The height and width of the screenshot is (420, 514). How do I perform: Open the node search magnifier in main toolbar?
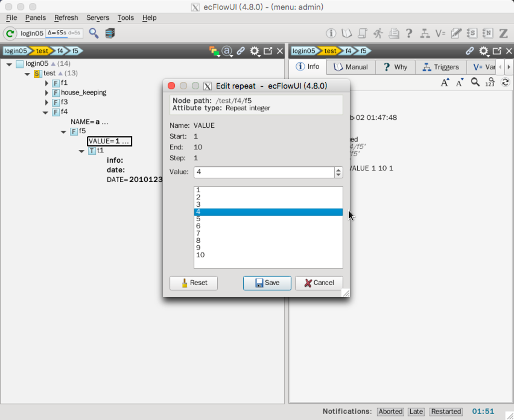tap(94, 33)
